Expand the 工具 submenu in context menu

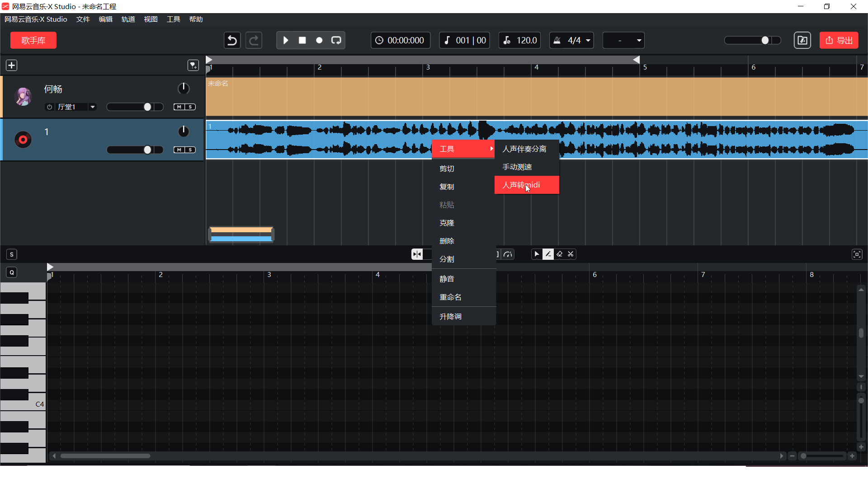point(463,149)
